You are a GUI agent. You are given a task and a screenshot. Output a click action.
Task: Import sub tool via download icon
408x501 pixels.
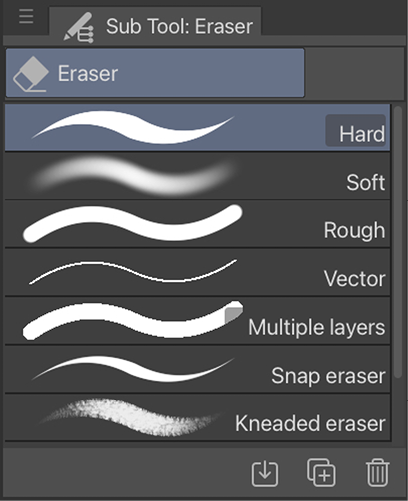tap(265, 473)
